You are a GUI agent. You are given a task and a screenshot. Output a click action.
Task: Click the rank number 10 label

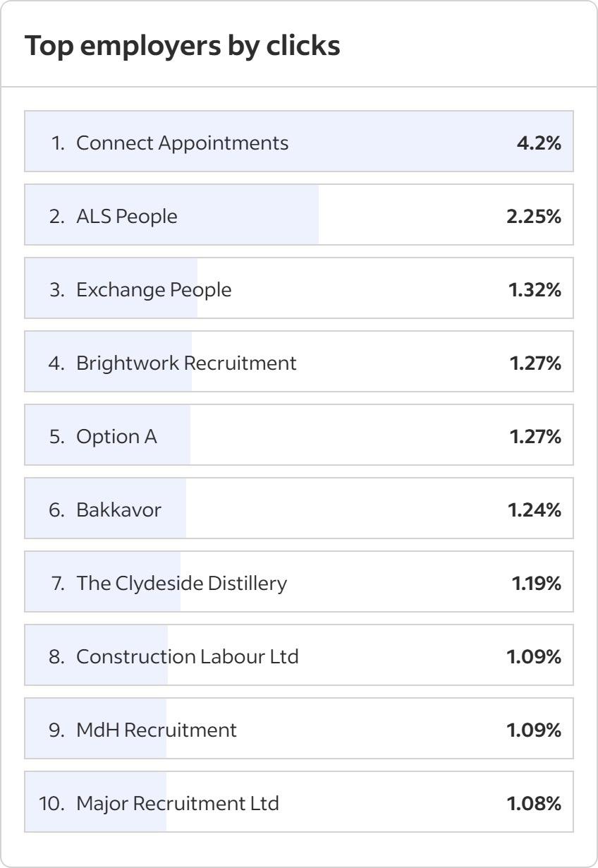[x=51, y=803]
